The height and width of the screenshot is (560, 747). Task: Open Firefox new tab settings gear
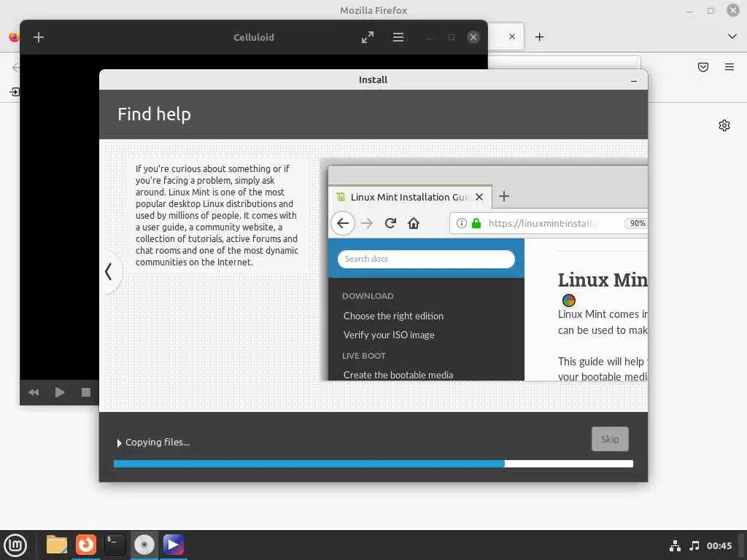tap(724, 125)
